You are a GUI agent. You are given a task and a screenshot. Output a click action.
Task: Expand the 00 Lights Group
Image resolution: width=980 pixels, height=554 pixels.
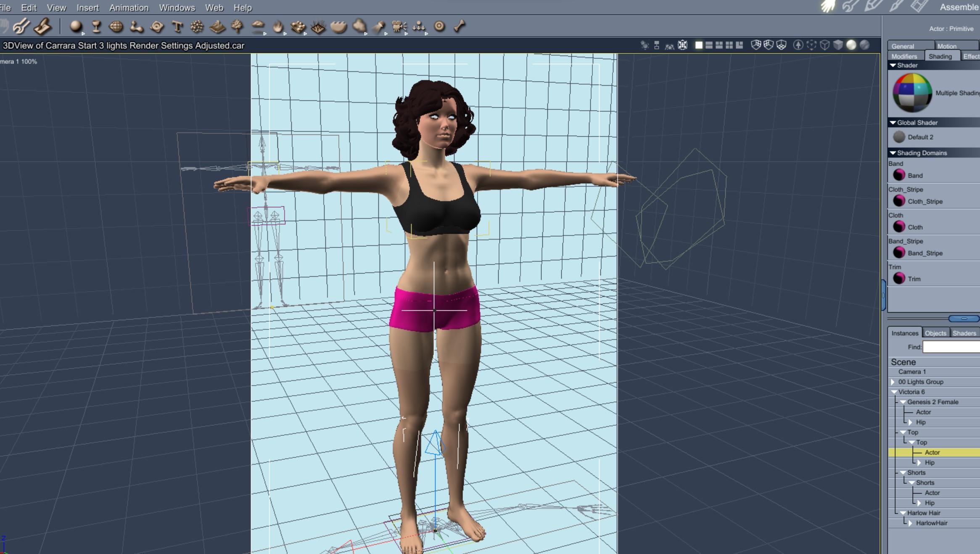tap(893, 382)
